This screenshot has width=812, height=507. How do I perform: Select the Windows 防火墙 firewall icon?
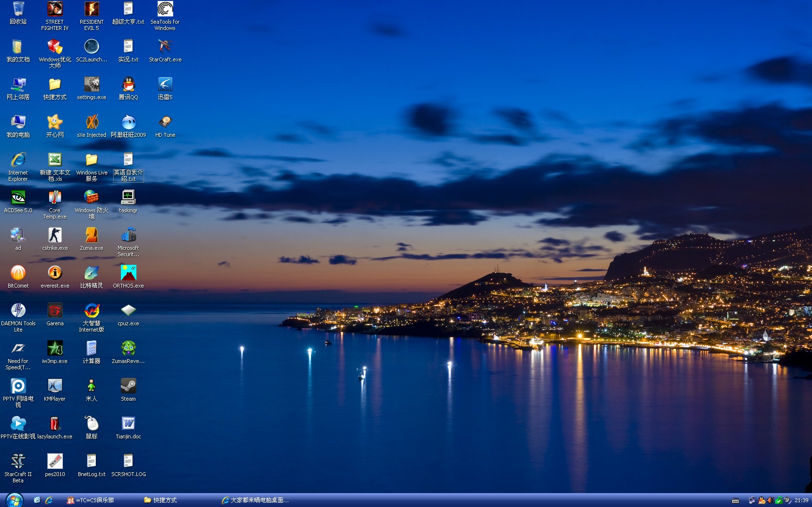91,204
